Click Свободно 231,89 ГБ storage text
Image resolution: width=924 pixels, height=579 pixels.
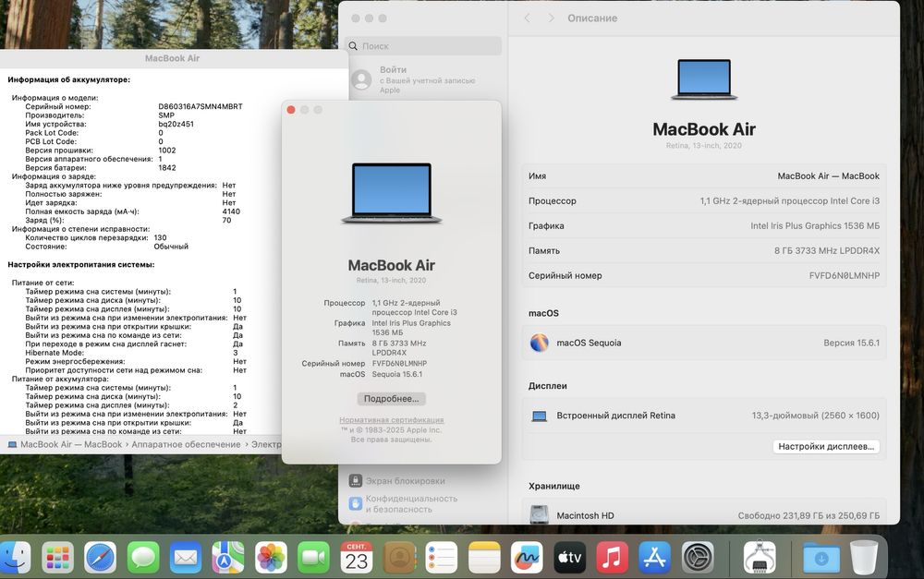coord(808,515)
